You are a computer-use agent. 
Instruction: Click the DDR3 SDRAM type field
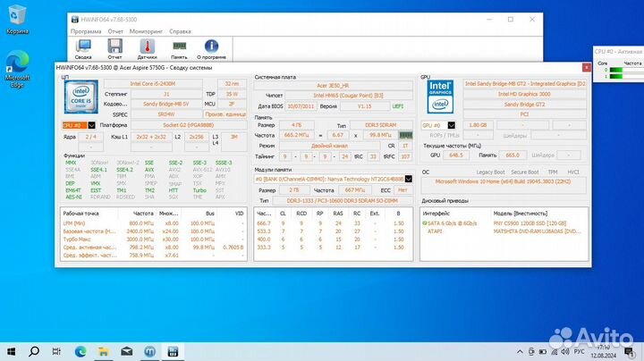tap(381, 125)
